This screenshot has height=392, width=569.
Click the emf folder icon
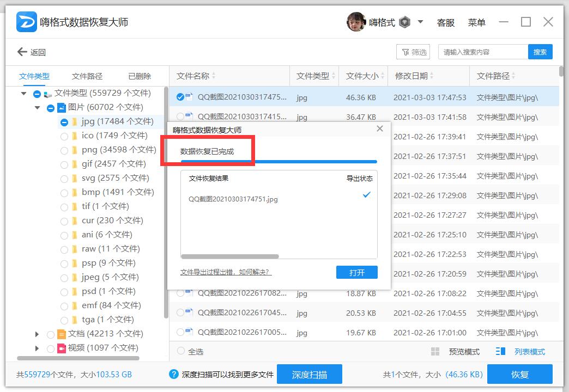pyautogui.click(x=74, y=305)
